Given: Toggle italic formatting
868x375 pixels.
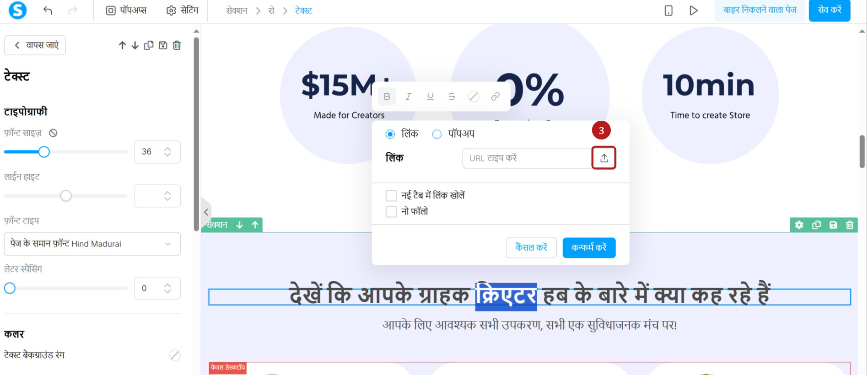Looking at the screenshot, I should (408, 96).
